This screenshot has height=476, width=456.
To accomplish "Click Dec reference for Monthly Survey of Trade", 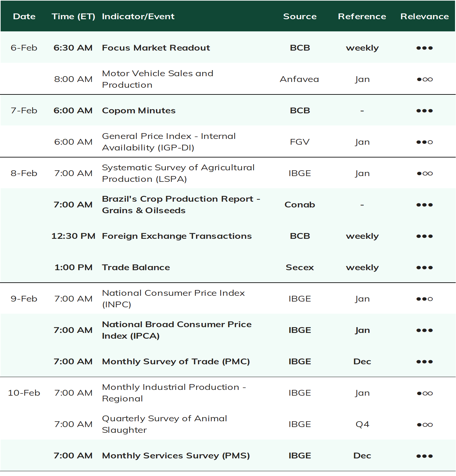I will (x=362, y=361).
